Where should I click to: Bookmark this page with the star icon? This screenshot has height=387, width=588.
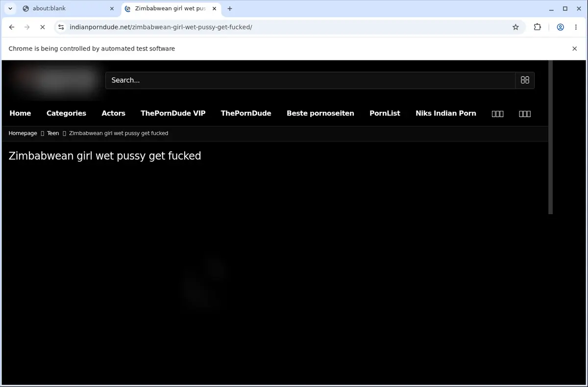click(515, 27)
